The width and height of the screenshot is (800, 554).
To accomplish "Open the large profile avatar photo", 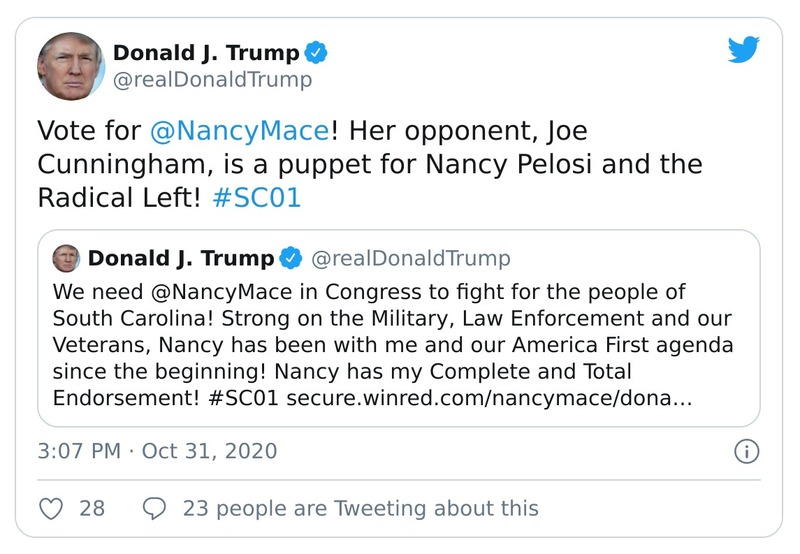I will (x=71, y=66).
